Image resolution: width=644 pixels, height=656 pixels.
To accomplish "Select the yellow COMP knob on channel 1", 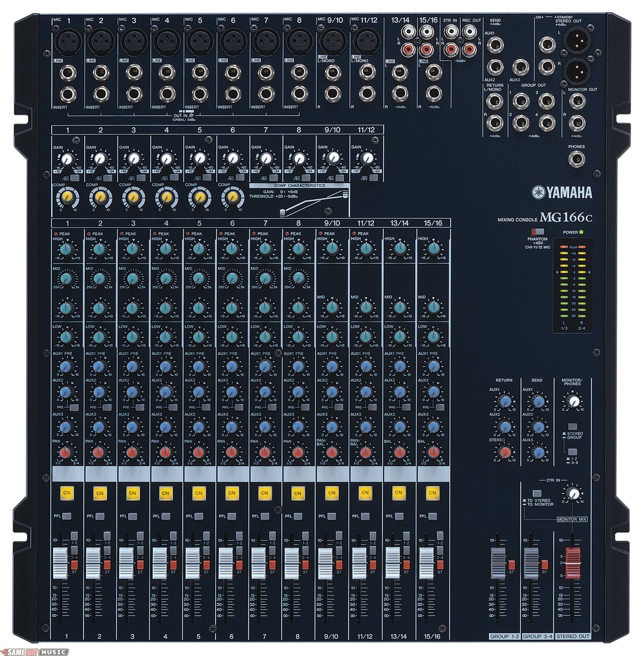I will (x=67, y=198).
